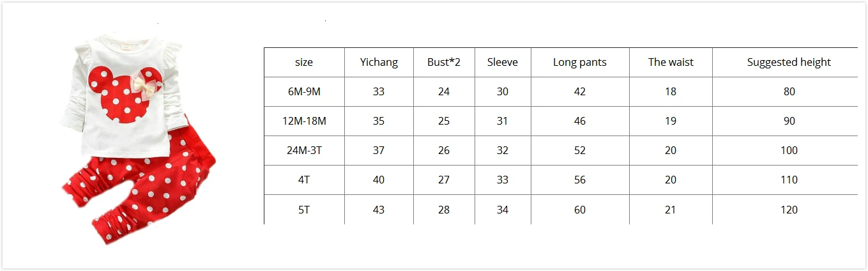868x271 pixels.
Task: Click the '5T' size row label
Action: pyautogui.click(x=304, y=210)
